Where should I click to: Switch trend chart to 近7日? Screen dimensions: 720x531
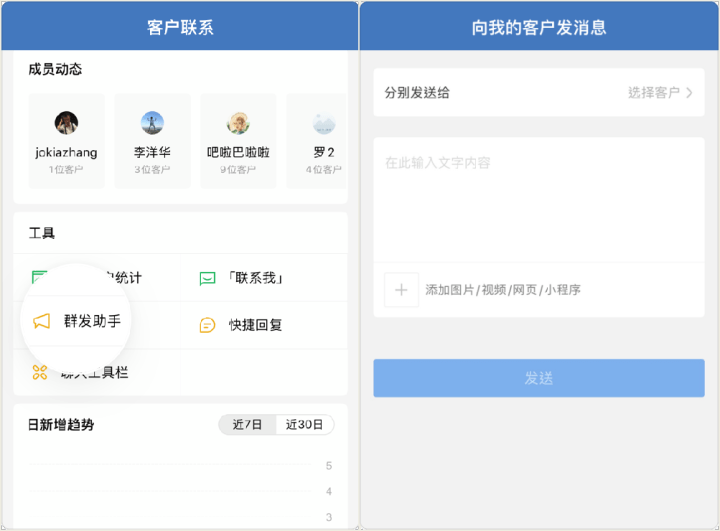coord(248,425)
